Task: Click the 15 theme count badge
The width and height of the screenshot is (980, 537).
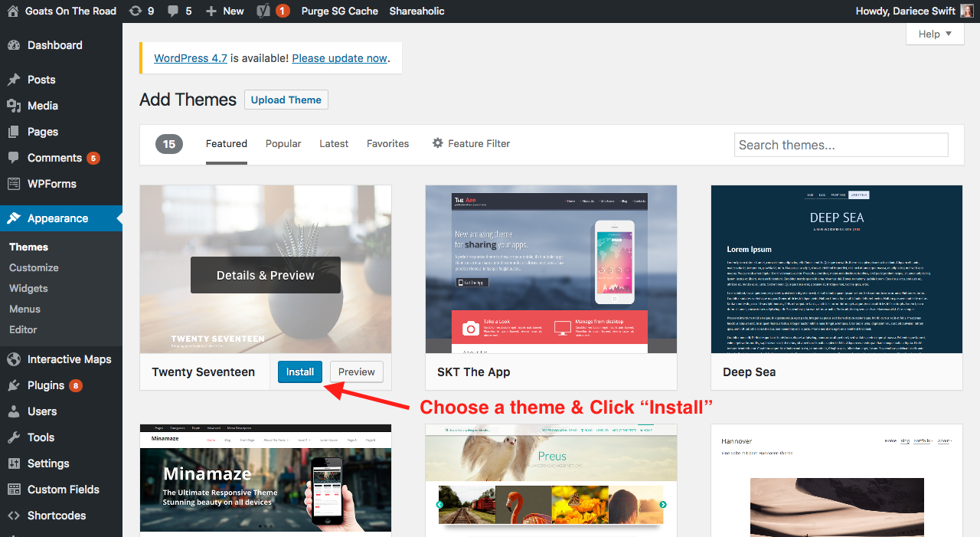Action: pyautogui.click(x=169, y=143)
